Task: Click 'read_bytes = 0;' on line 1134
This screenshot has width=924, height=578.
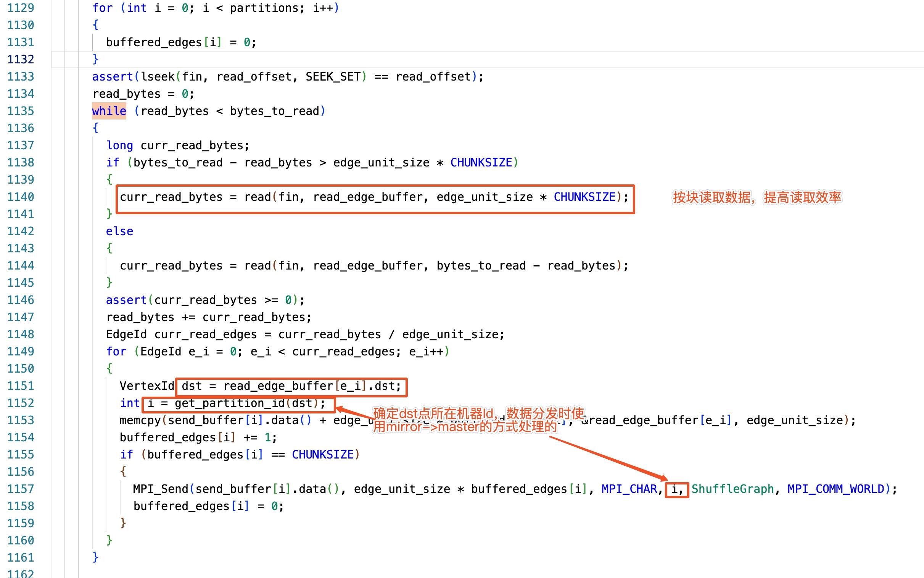Action: click(x=143, y=94)
